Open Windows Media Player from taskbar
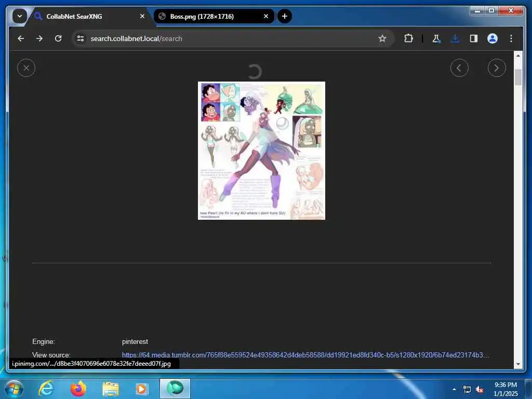The width and height of the screenshot is (532, 399). (x=141, y=389)
